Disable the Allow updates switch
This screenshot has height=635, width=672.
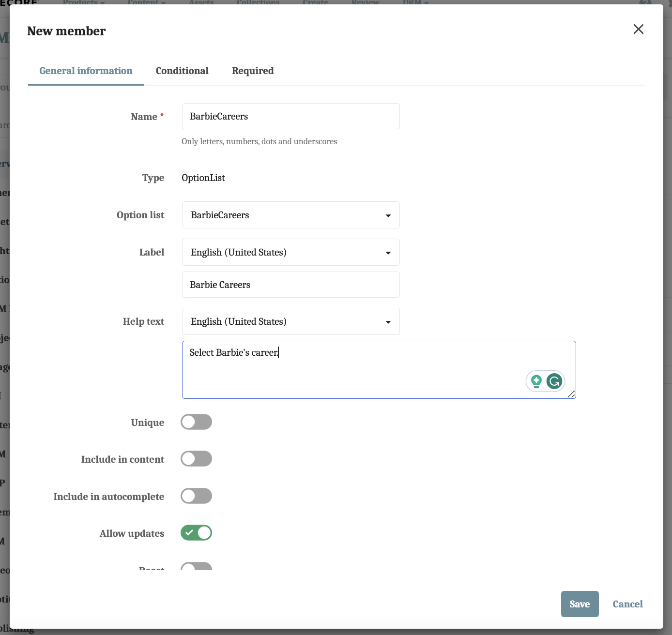point(196,532)
